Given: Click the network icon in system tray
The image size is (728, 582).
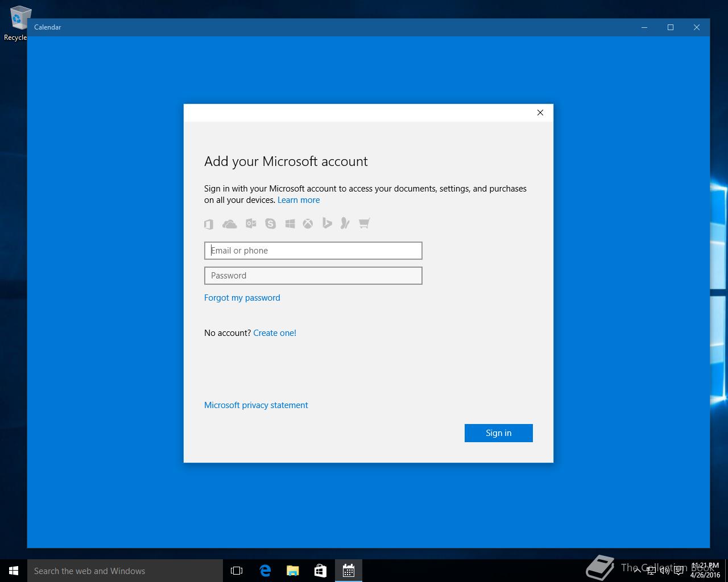Looking at the screenshot, I should pos(651,571).
